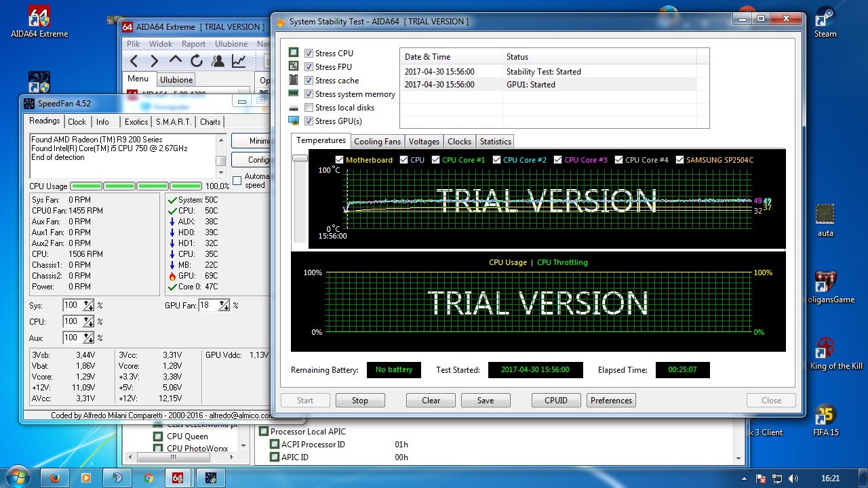Switch to AIDA64 via taskbar button
Image resolution: width=868 pixels, height=488 pixels.
click(178, 478)
